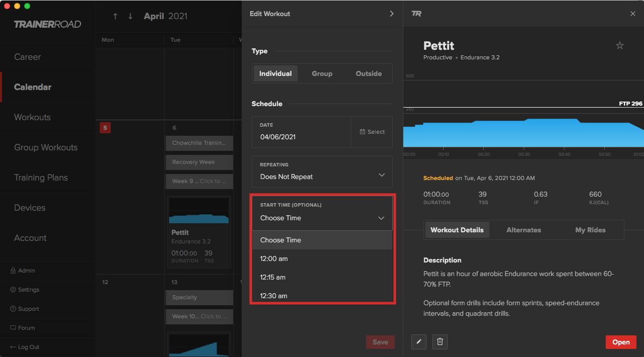Click the TrainerRoad logo in the sidebar
The height and width of the screenshot is (357, 644).
click(47, 24)
